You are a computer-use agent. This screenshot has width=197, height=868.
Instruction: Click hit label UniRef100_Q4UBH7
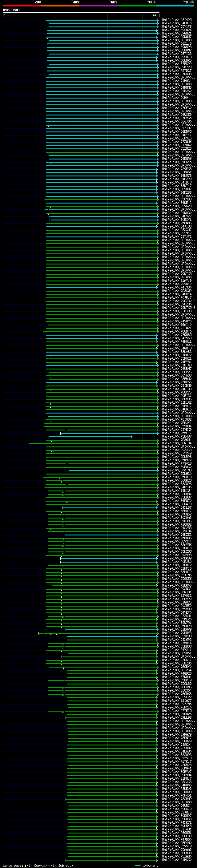coord(177,369)
